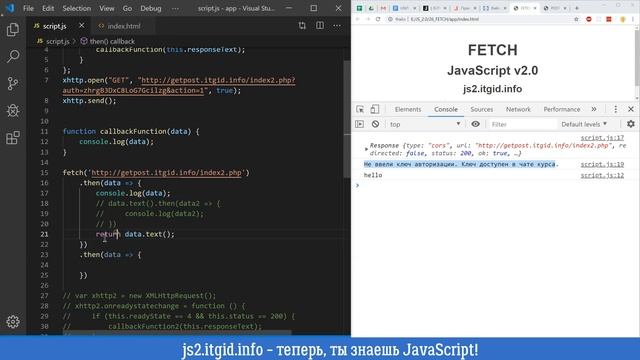
Task: Open a new browser tab
Action: point(577,8)
